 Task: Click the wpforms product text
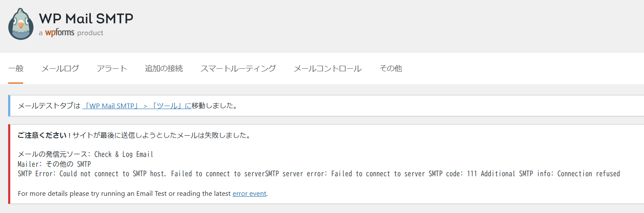click(x=71, y=33)
